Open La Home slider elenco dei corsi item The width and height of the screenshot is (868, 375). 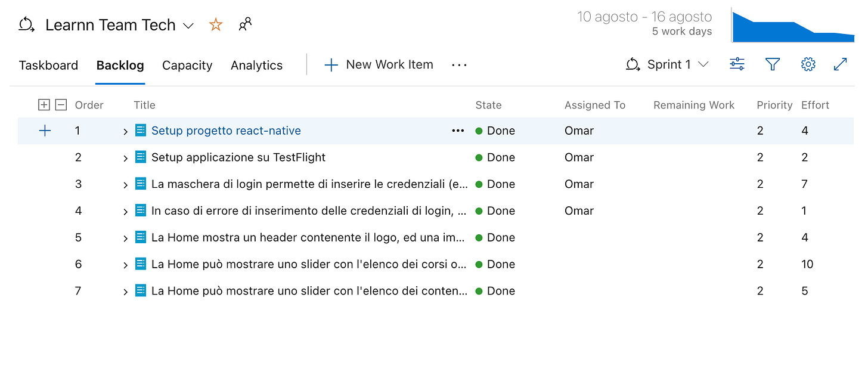coord(309,264)
